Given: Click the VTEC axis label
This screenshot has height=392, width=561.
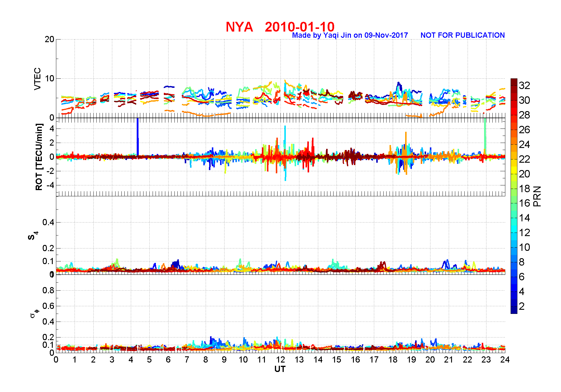Looking at the screenshot, I should (37, 79).
